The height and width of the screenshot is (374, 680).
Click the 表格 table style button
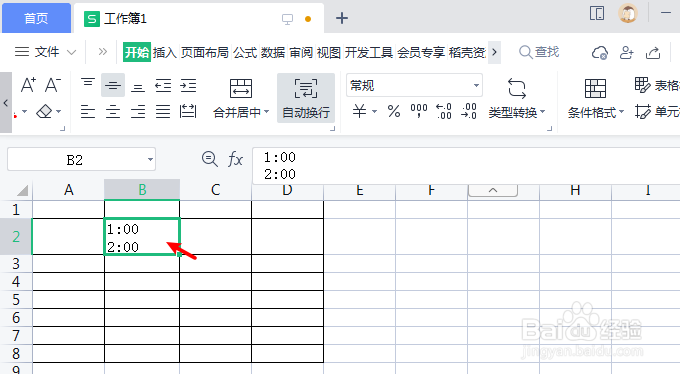point(657,85)
